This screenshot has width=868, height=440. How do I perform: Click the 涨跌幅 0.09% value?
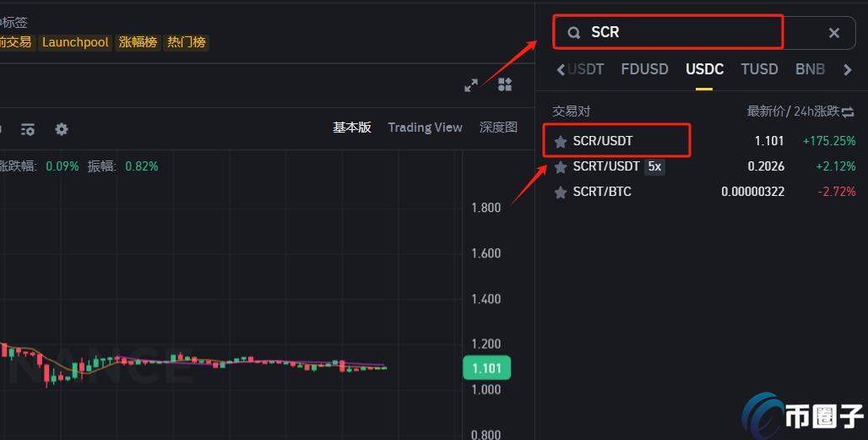(x=62, y=166)
